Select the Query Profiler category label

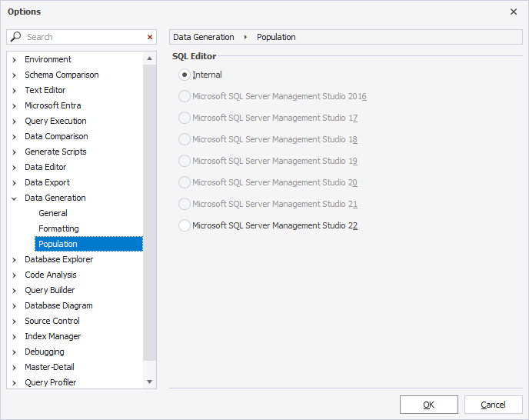pos(51,382)
